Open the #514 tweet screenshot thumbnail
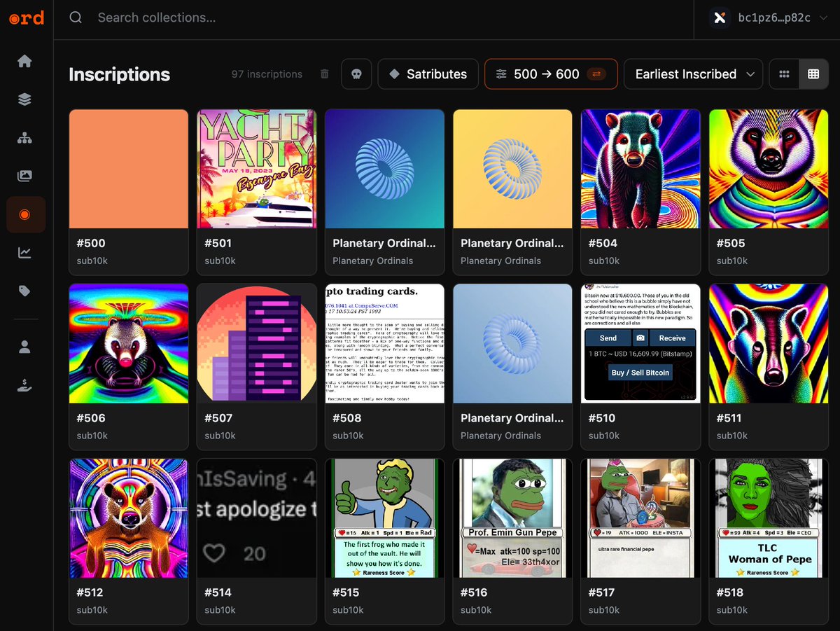Screen dimensions: 840x631 (257, 518)
